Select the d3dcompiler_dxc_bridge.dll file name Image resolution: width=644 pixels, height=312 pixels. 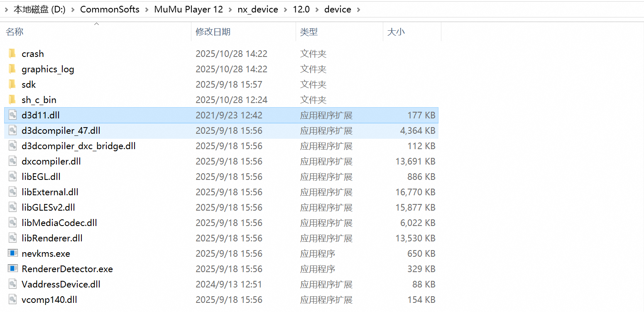78,146
